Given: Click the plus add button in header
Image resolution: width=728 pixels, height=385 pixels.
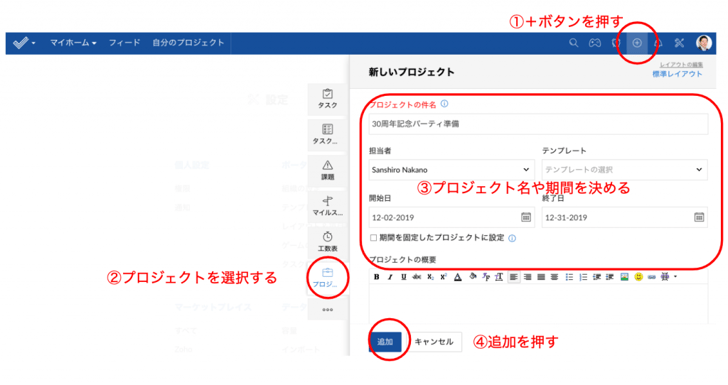Looking at the screenshot, I should tap(637, 43).
